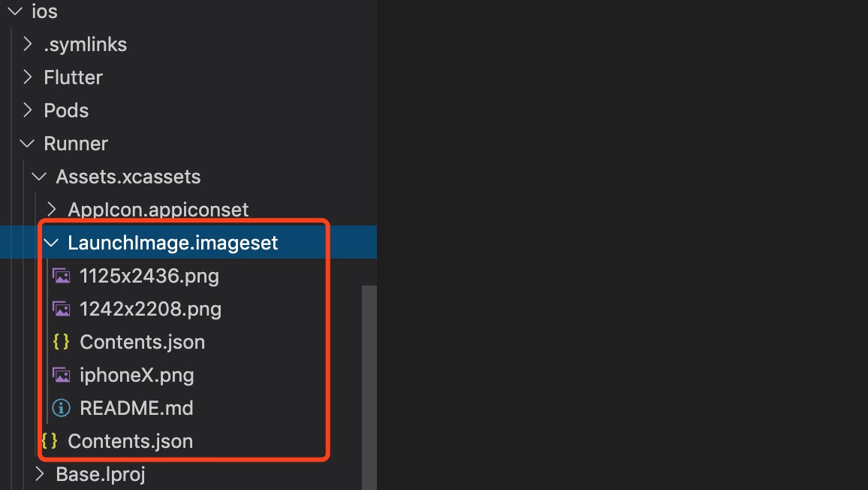Expand the AppIcon.appiconset folder chevron
The width and height of the screenshot is (868, 490).
click(51, 210)
